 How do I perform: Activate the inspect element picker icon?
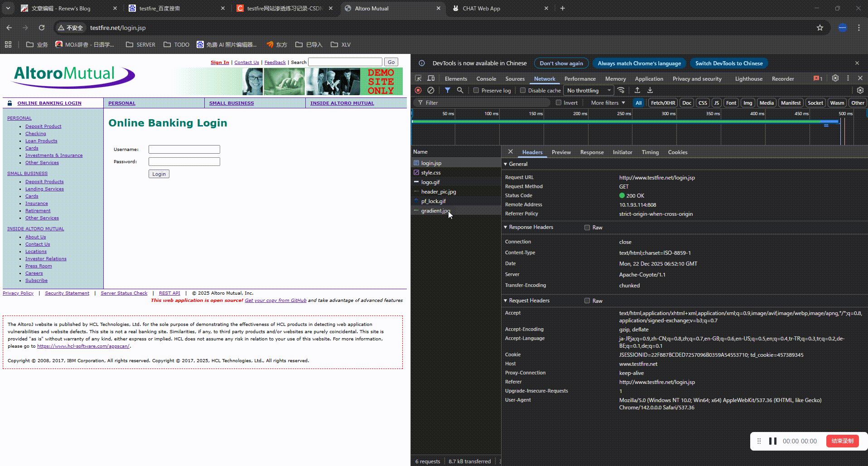418,78
